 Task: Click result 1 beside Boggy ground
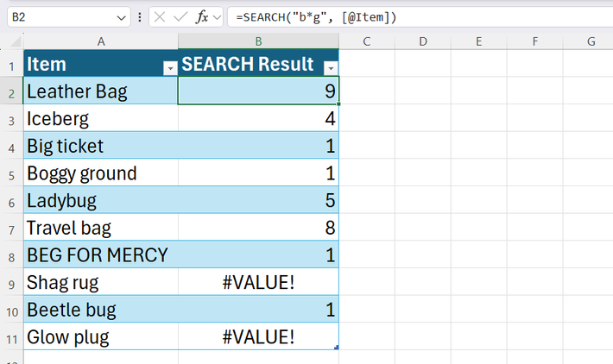258,173
